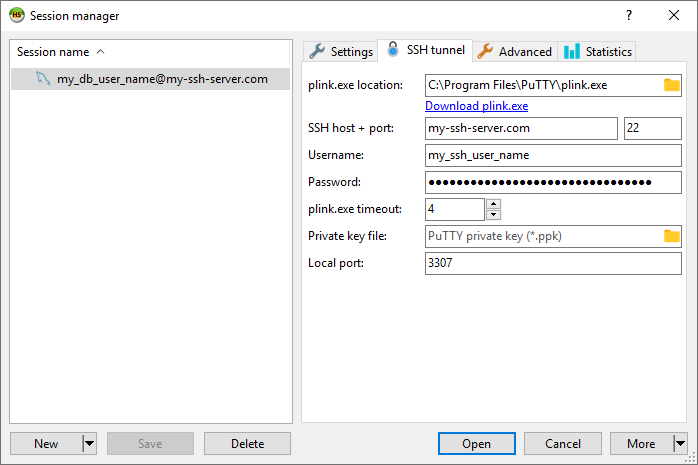Click the Cancel button
Image resolution: width=698 pixels, height=465 pixels.
[x=563, y=444]
